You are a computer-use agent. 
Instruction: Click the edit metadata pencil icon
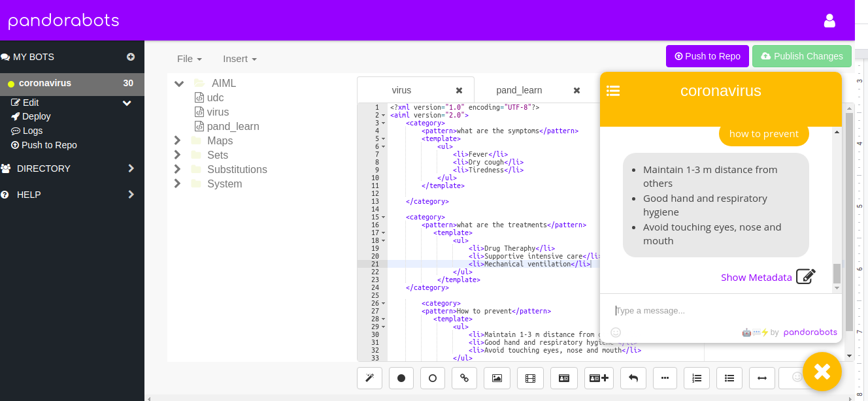[x=806, y=277]
